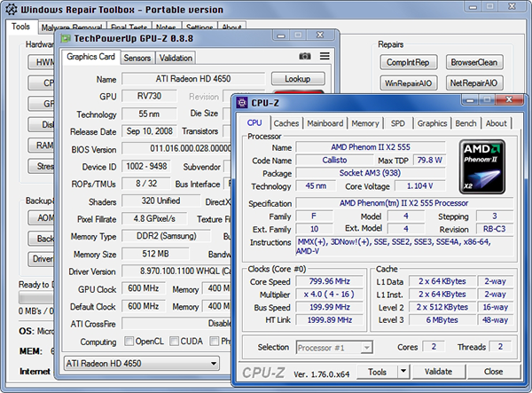Click the 799.96 MHz core speed value
Viewport: 532px width, 393px height.
coord(329,281)
